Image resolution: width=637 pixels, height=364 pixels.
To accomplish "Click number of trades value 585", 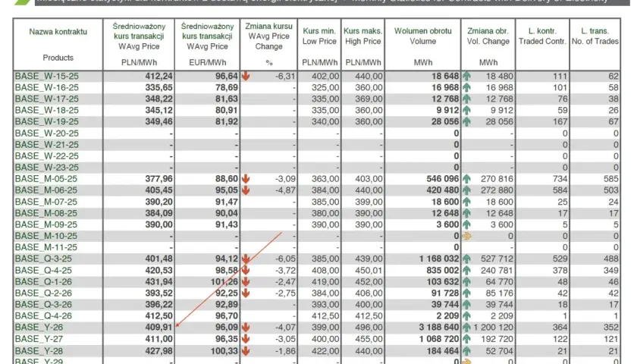I will (x=611, y=179).
